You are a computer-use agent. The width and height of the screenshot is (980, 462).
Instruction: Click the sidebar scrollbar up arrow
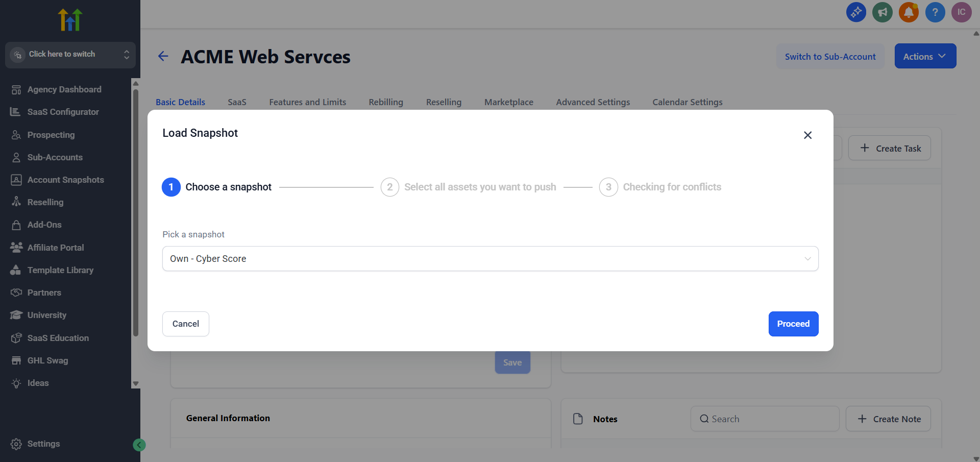click(x=136, y=83)
